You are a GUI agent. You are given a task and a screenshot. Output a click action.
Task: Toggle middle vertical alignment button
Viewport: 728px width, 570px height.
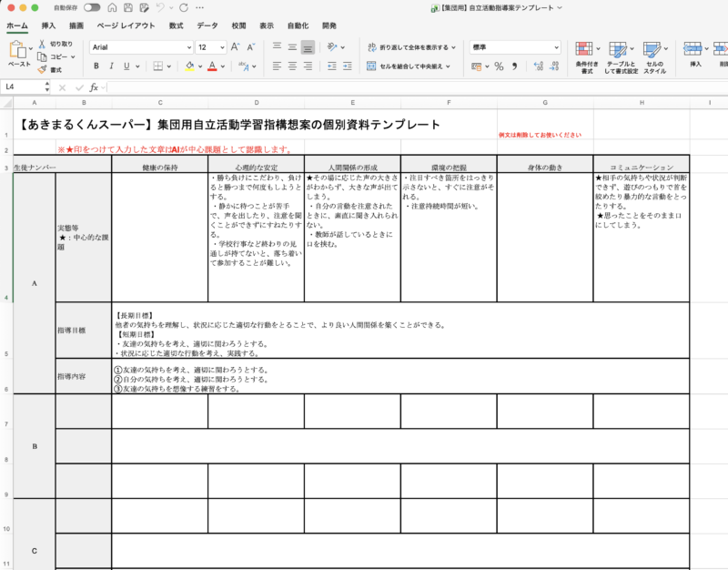click(291, 46)
